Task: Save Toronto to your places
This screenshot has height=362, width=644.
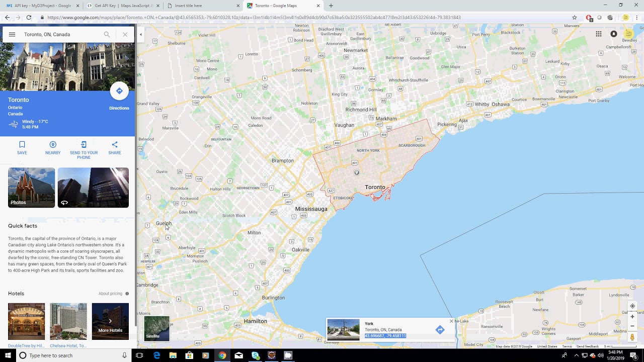Action: (22, 148)
